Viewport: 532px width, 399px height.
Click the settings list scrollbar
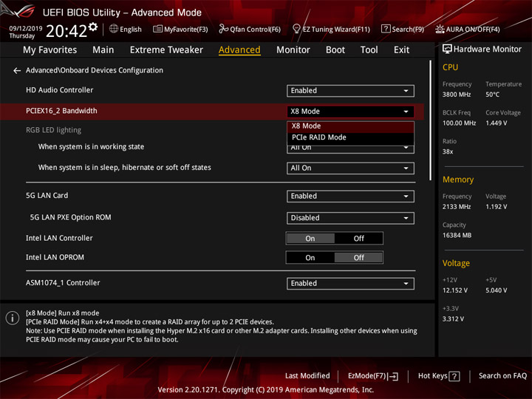point(431,120)
